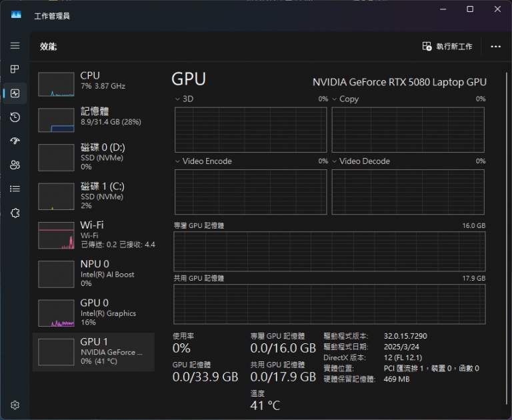This screenshot has width=512, height=420.
Task: Click driver date value 2025/3/24
Action: [401, 347]
